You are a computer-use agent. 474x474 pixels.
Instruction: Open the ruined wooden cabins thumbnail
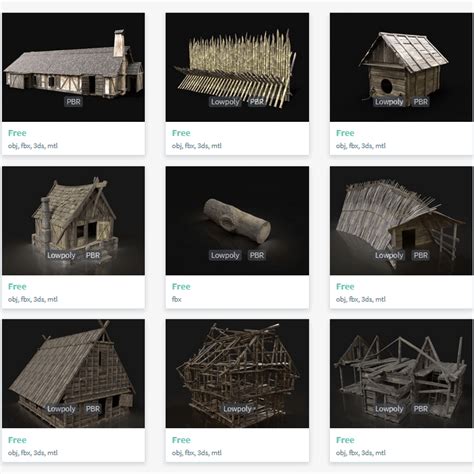point(401,373)
